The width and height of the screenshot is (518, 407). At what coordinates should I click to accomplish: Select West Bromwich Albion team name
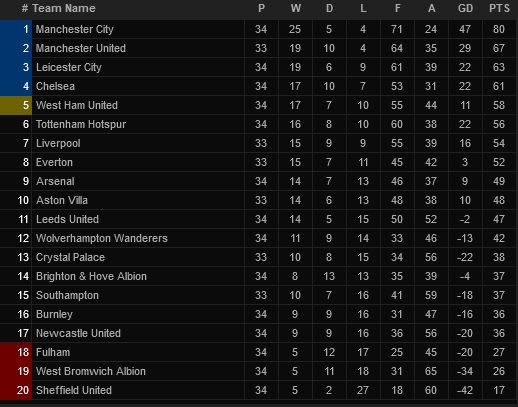[91, 371]
